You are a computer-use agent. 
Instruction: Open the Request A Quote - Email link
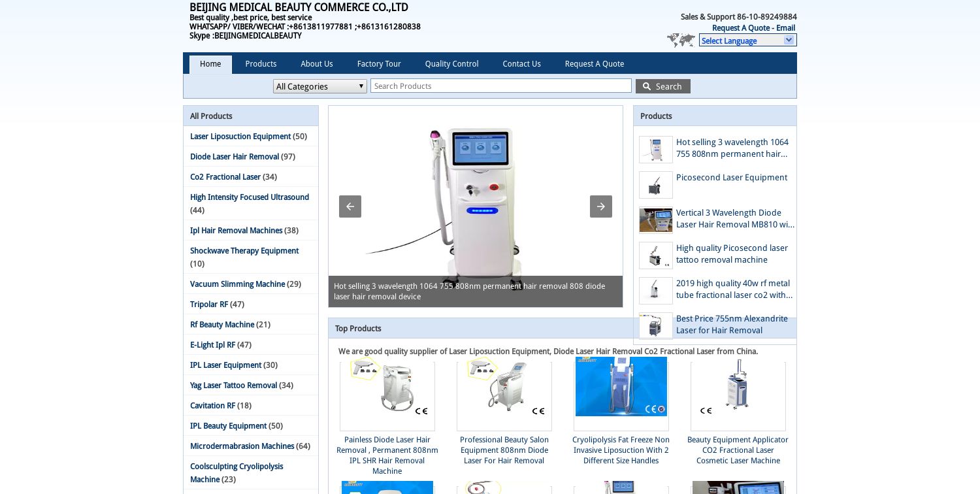(753, 27)
